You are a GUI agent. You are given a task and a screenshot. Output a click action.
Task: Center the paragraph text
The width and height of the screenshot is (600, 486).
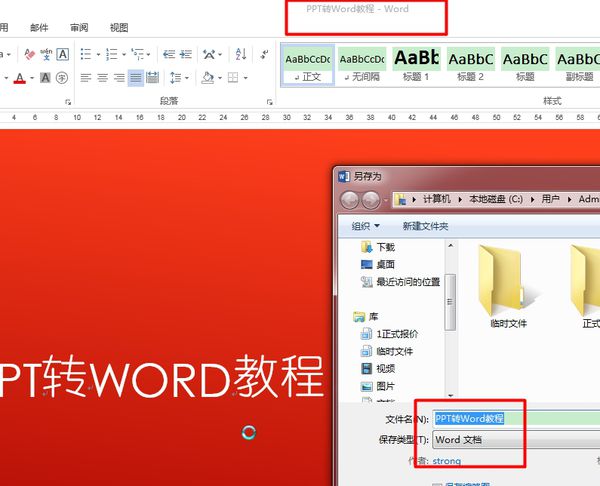pos(103,78)
